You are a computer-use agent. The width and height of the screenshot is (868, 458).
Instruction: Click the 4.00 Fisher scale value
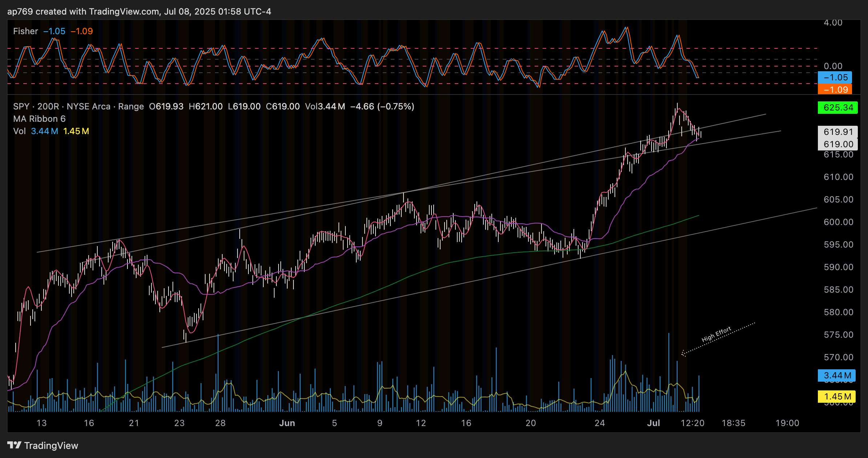pyautogui.click(x=833, y=23)
